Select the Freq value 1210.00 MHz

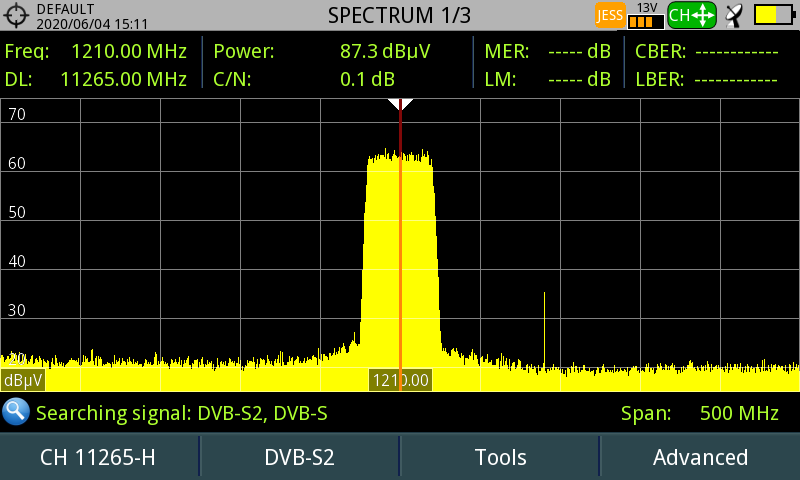pos(129,52)
